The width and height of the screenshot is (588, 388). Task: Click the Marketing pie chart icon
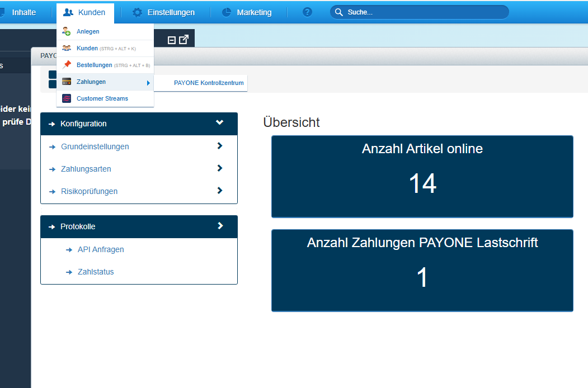click(227, 12)
